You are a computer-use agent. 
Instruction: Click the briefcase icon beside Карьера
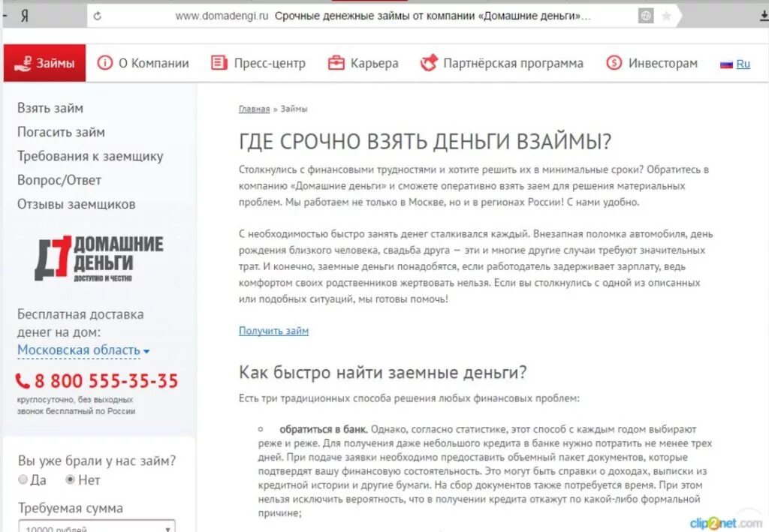(336, 63)
